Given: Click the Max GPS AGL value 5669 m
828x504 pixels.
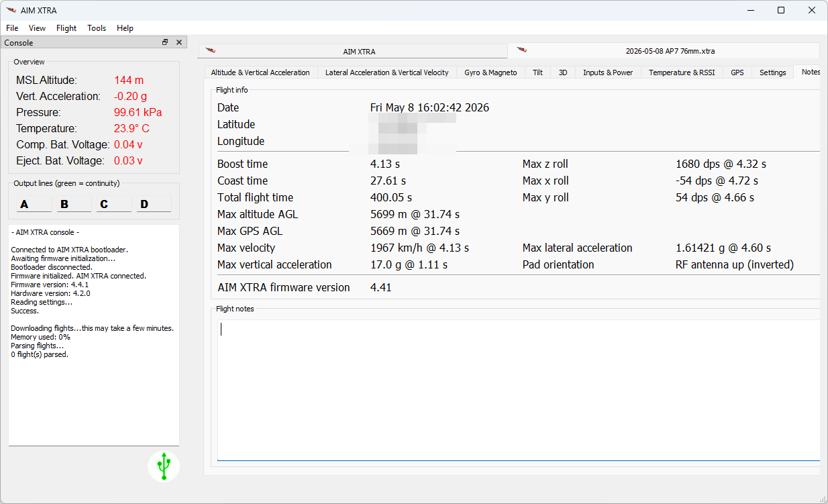Looking at the screenshot, I should (x=415, y=231).
